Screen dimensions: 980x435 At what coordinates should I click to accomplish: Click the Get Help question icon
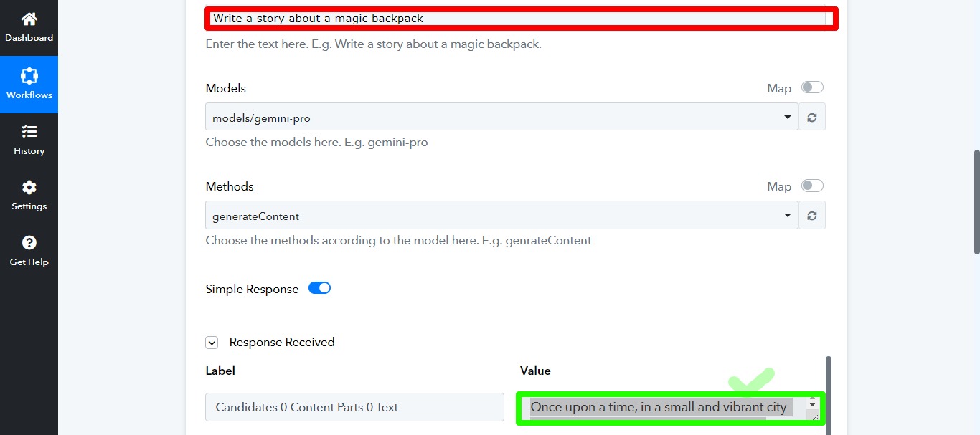[x=29, y=243]
